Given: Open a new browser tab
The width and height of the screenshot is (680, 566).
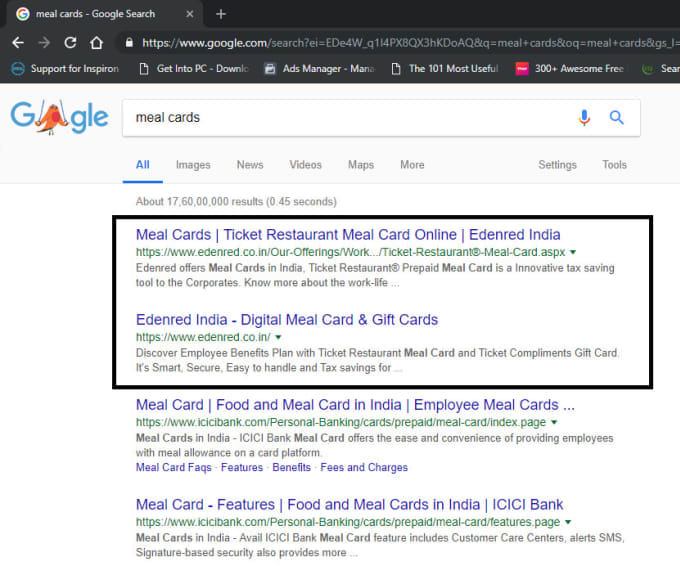Looking at the screenshot, I should click(x=221, y=14).
